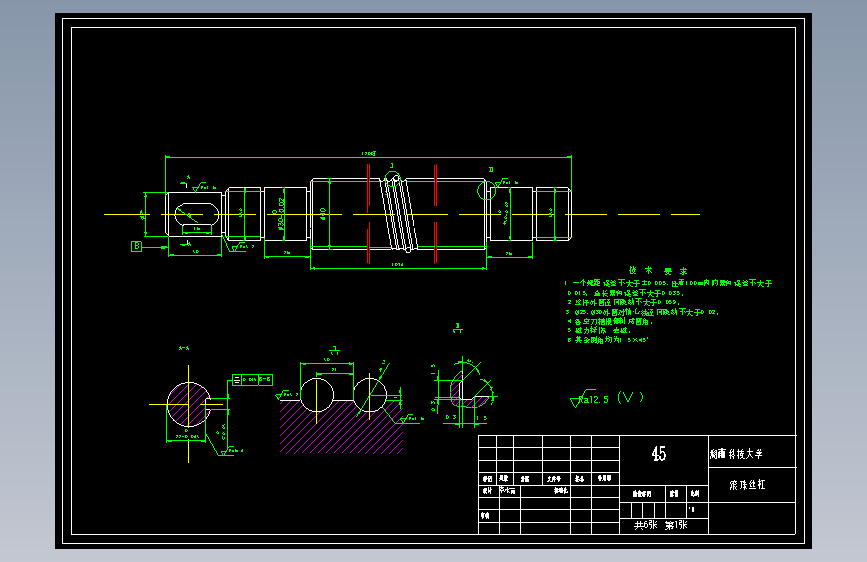Select the helical ball groove drawing on the shaft
867x562 pixels.
click(x=399, y=214)
